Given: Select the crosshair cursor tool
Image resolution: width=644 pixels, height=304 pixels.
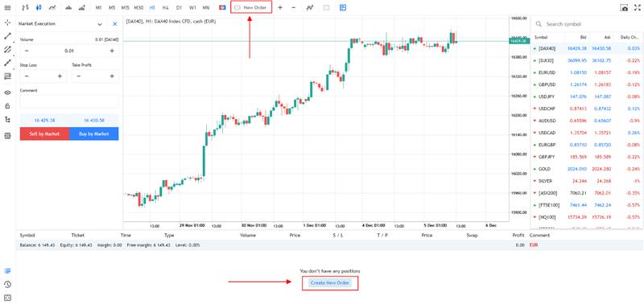Looking at the screenshot, I should (x=7, y=23).
